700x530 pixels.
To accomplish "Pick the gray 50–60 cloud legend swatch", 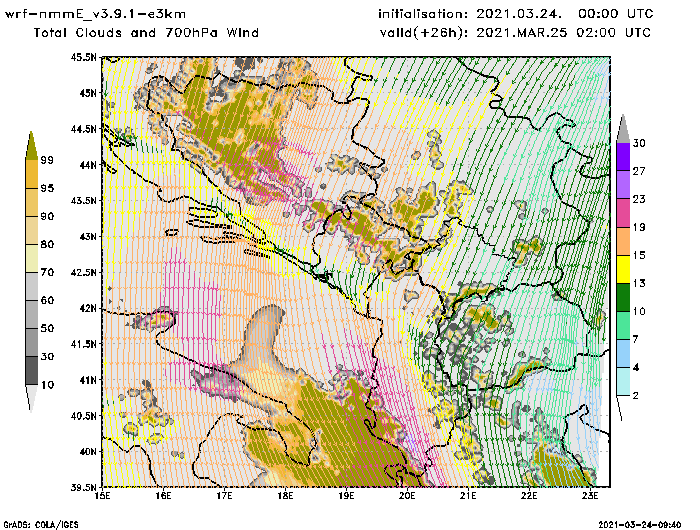I will (x=32, y=314).
